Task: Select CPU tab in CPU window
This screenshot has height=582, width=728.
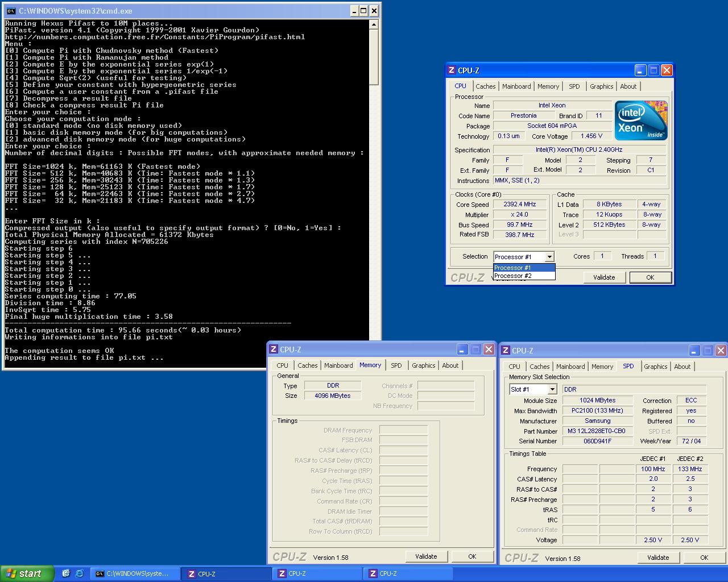Action: pyautogui.click(x=460, y=86)
